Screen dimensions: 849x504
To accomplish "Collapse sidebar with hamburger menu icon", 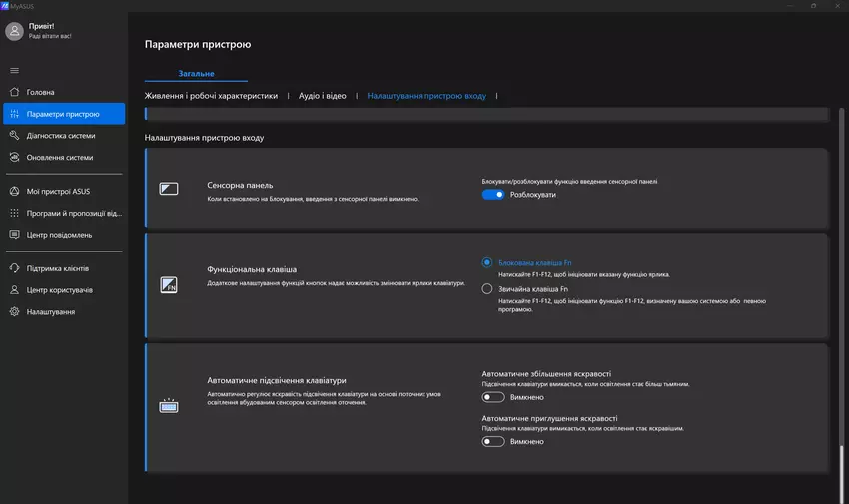I will tap(14, 70).
